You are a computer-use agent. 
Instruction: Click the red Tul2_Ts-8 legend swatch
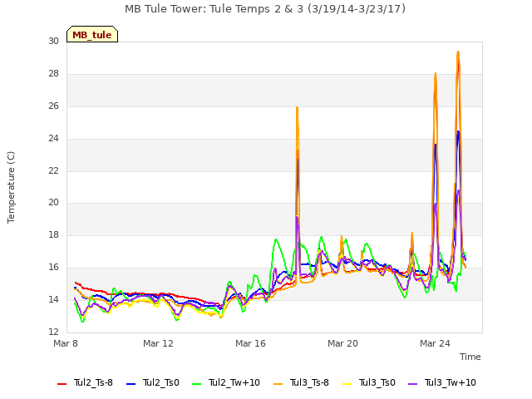tap(62, 384)
